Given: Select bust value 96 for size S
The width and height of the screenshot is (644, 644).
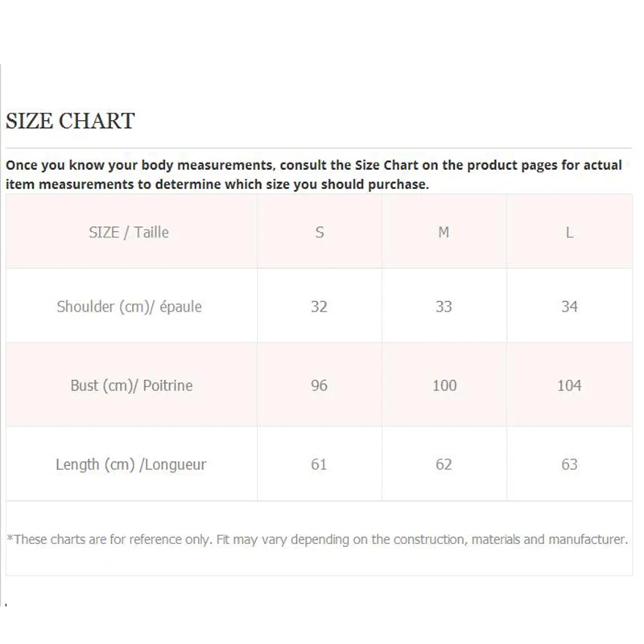Looking at the screenshot, I should click(320, 386).
